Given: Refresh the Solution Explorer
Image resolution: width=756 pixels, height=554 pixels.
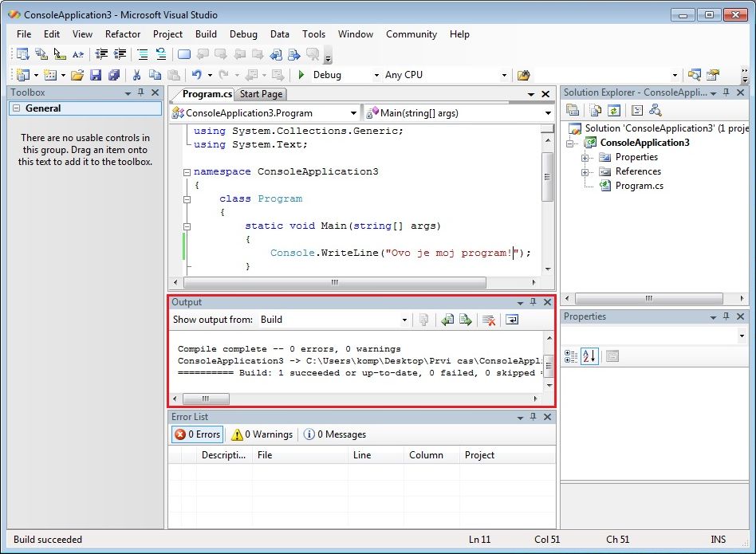Looking at the screenshot, I should 614,110.
